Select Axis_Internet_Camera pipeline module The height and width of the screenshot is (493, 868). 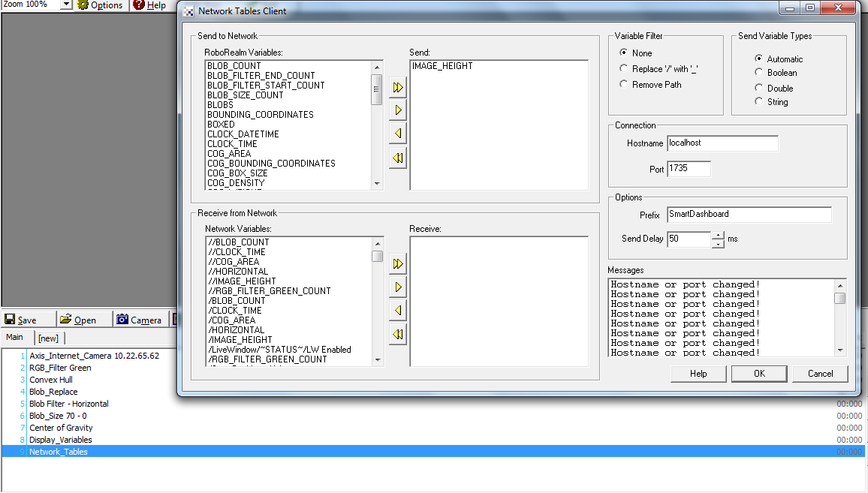coord(94,356)
